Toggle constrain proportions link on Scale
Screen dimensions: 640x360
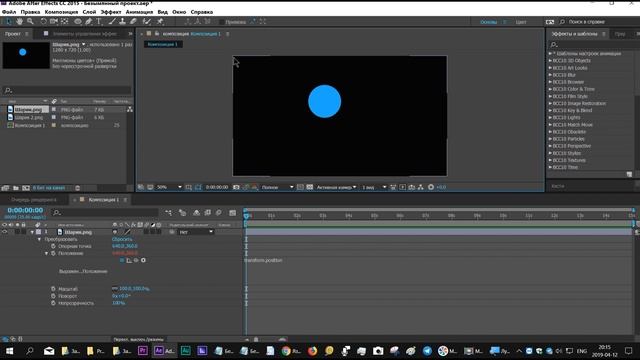(115, 289)
